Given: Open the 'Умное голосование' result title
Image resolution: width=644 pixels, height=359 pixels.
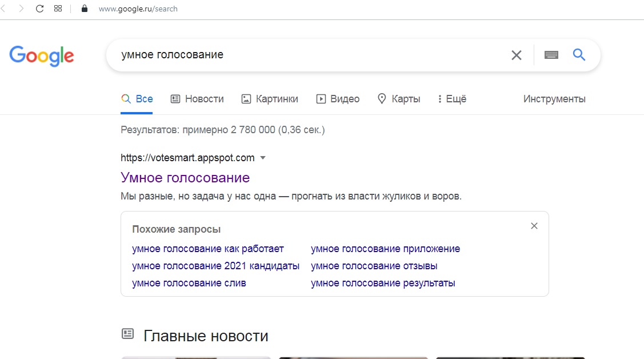Looking at the screenshot, I should [185, 177].
